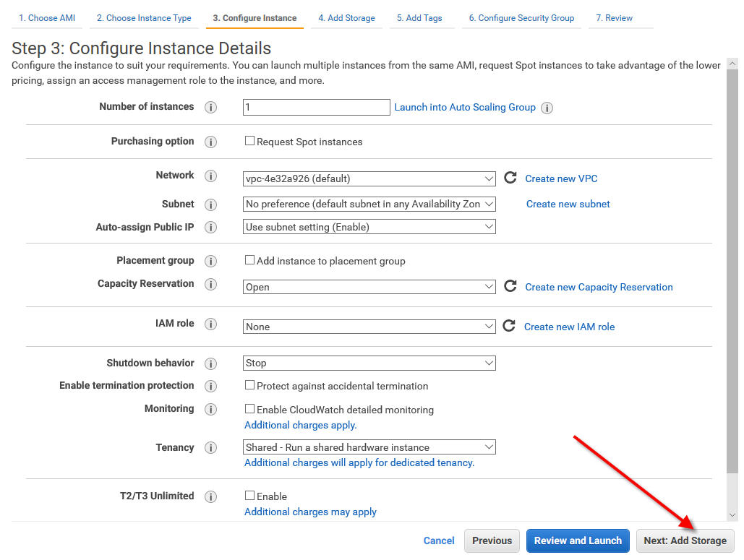The image size is (744, 560).
Task: Click the info icon beside Number of instances
Action: coord(210,108)
